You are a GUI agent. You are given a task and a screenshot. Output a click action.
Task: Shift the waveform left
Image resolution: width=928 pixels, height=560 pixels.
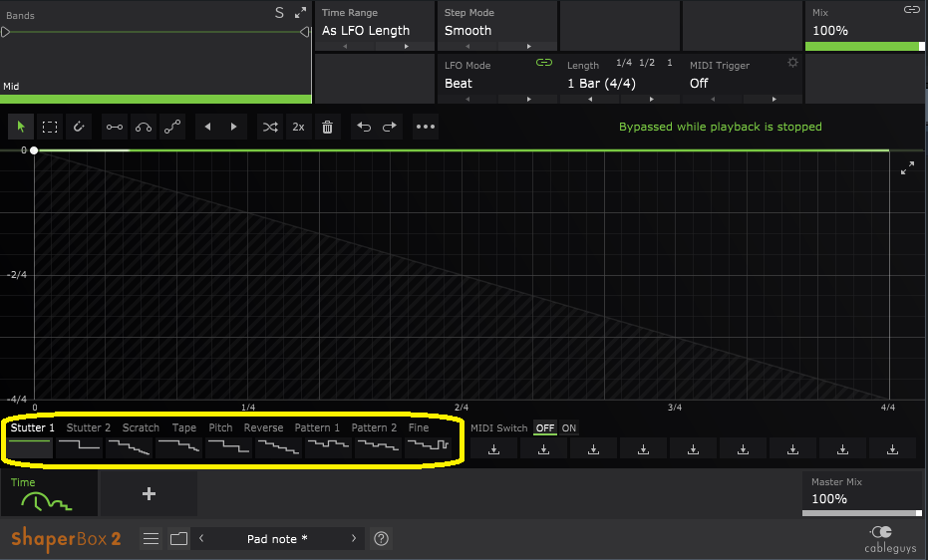[x=207, y=127]
